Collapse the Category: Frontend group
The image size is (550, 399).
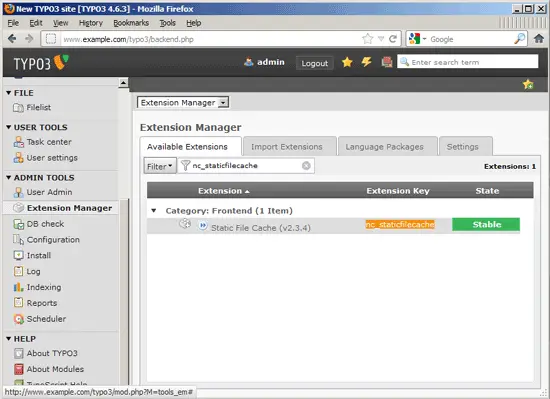pos(154,211)
